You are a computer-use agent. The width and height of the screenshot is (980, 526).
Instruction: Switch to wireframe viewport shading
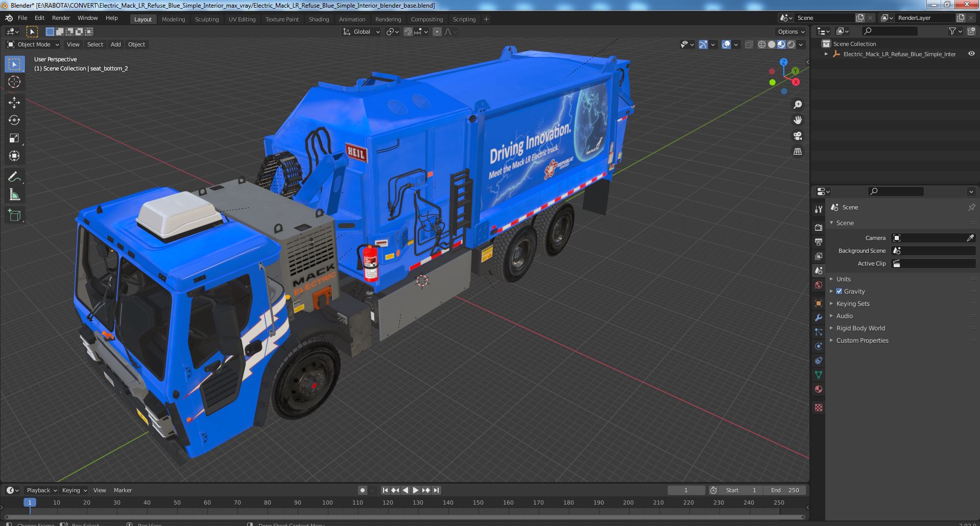(x=761, y=44)
